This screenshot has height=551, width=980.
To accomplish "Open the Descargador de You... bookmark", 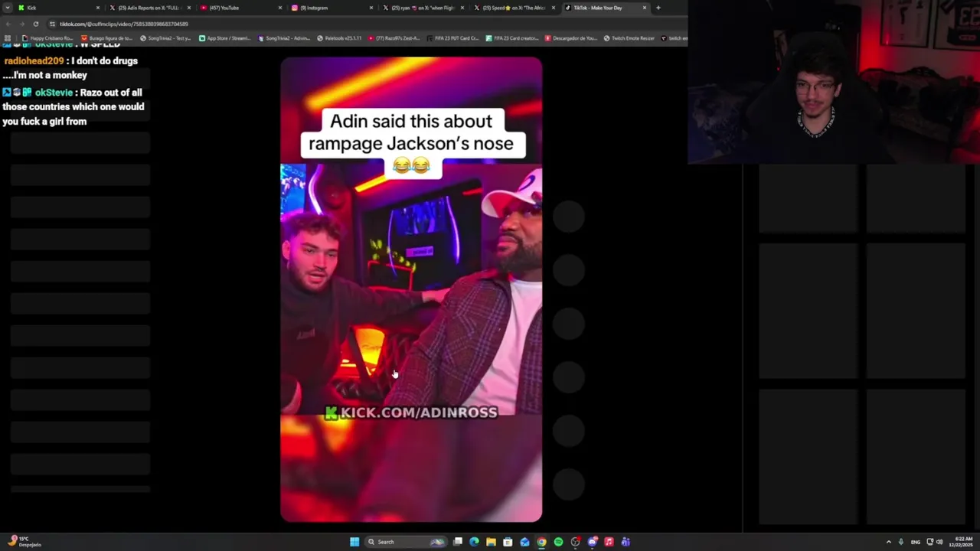I will pos(571,38).
